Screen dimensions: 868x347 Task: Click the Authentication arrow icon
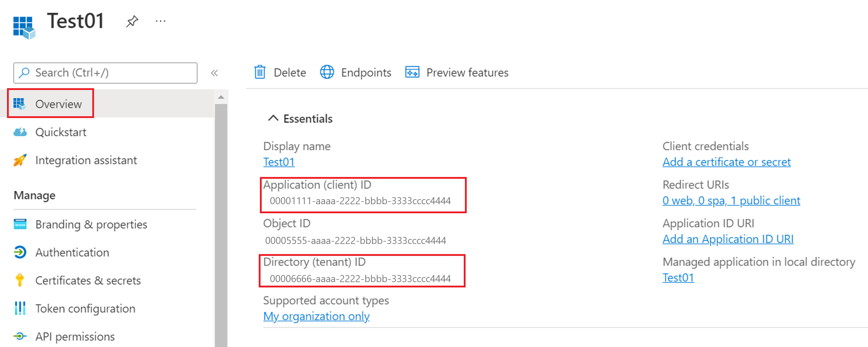pyautogui.click(x=20, y=252)
